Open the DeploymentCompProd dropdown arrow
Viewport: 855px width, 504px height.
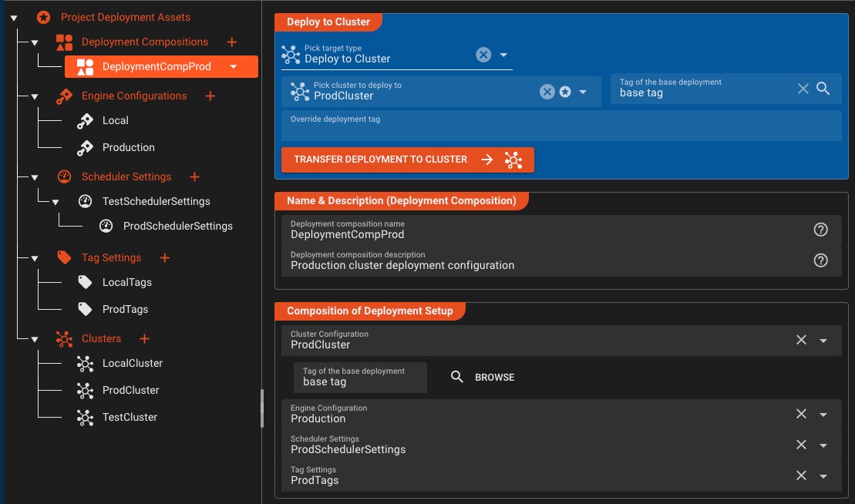click(233, 67)
